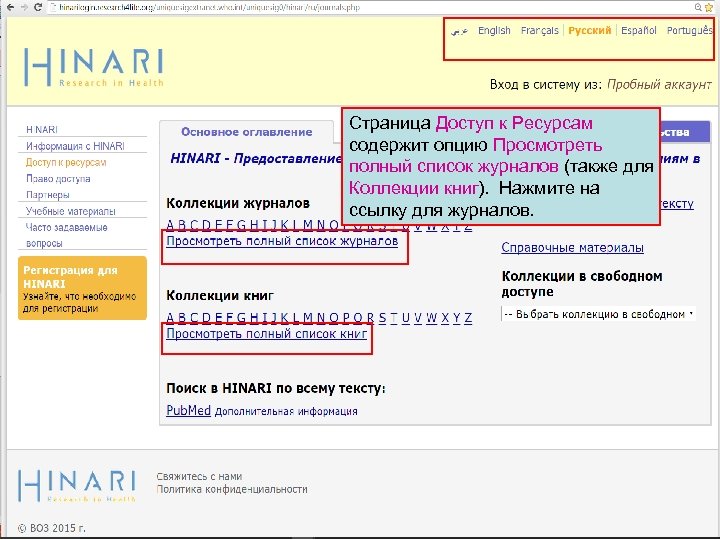Click the © ВОЗ 2015 г. copyright text
Screen dimensions: 720x540
[52, 528]
